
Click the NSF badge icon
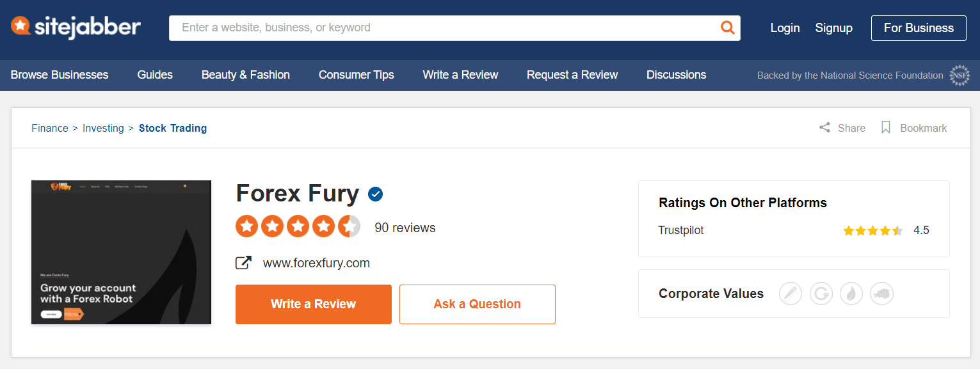coord(960,75)
